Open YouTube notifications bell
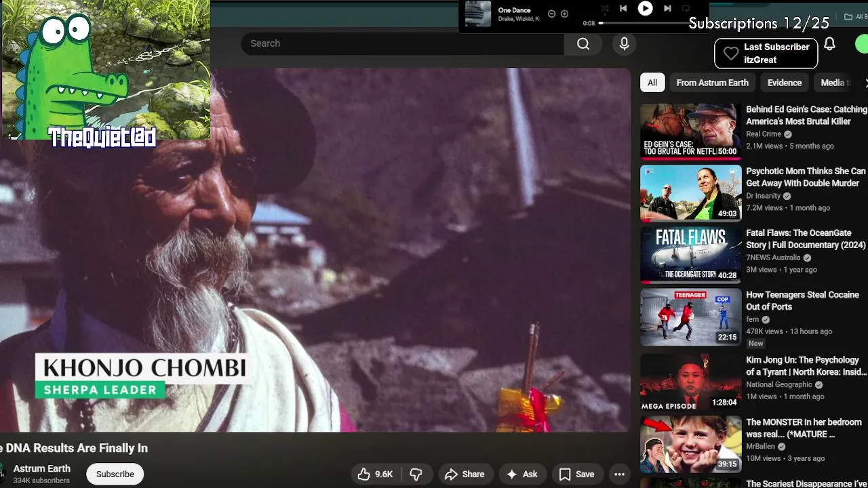This screenshot has width=868, height=488. (x=829, y=44)
